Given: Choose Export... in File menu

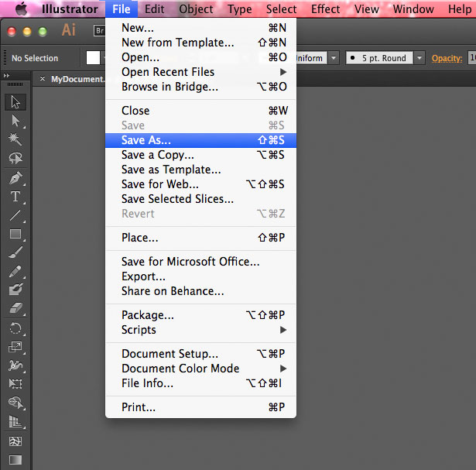Looking at the screenshot, I should click(x=200, y=276).
